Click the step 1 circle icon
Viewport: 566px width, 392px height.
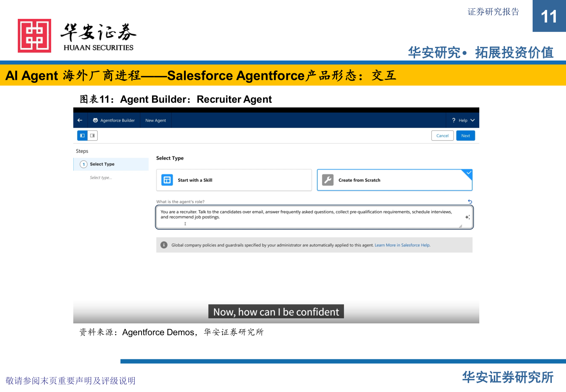pyautogui.click(x=83, y=164)
